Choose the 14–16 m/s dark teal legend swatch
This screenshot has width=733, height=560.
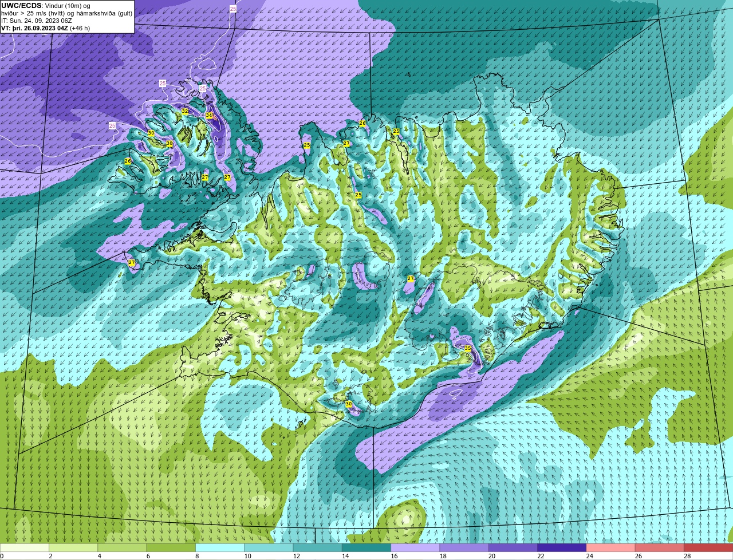(x=366, y=547)
